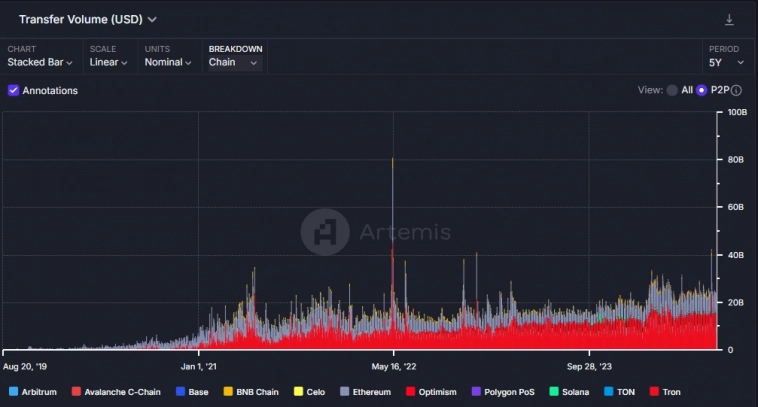Screen dimensions: 758x407
Task: Click the TON legend label
Action: (x=626, y=392)
